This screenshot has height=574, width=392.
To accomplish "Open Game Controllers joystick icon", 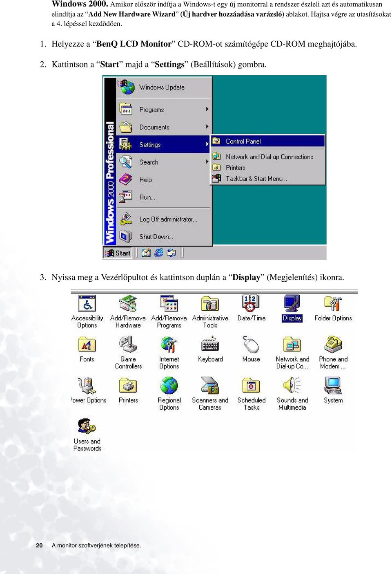I will click(128, 345).
